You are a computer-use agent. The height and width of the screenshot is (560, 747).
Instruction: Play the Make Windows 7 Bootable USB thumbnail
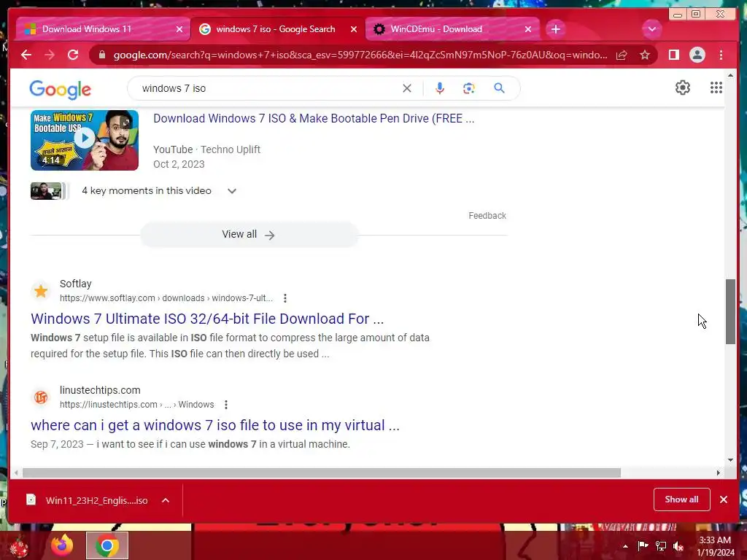click(x=85, y=140)
